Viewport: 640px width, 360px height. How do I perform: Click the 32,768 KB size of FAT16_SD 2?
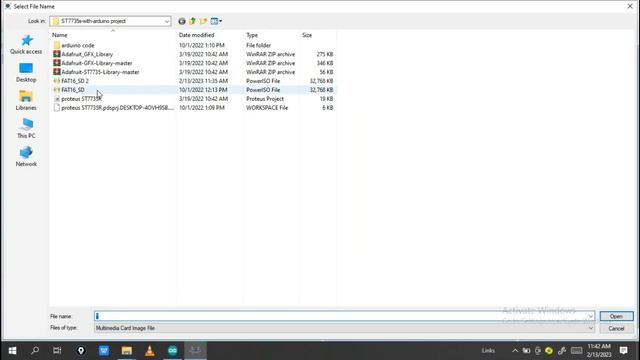click(x=321, y=81)
